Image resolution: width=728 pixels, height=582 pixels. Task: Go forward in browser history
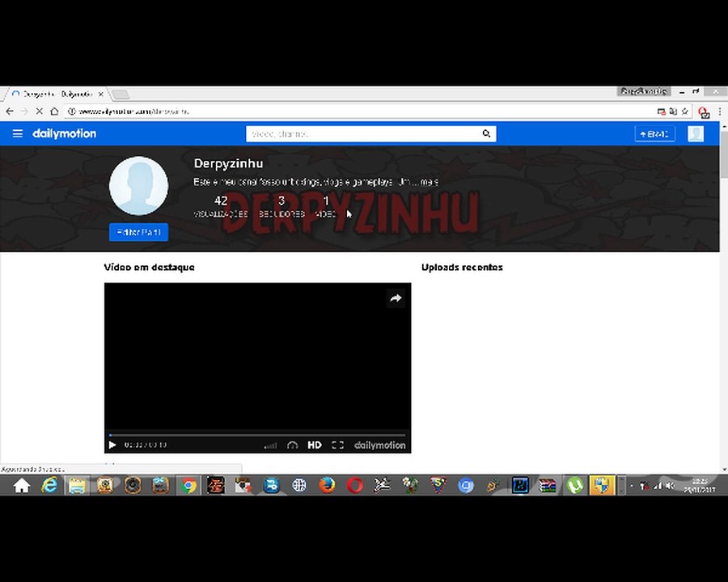24,112
